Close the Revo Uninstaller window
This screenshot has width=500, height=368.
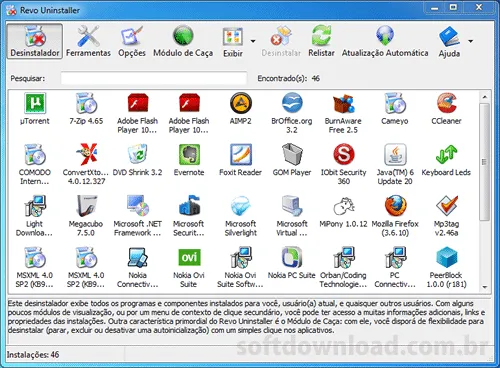point(479,8)
